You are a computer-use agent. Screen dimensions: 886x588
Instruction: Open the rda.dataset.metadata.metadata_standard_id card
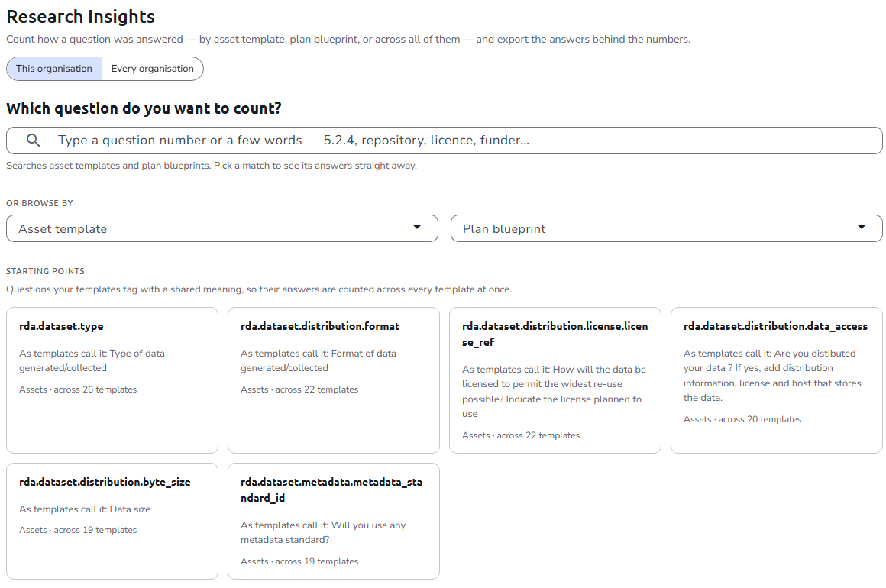click(x=333, y=521)
